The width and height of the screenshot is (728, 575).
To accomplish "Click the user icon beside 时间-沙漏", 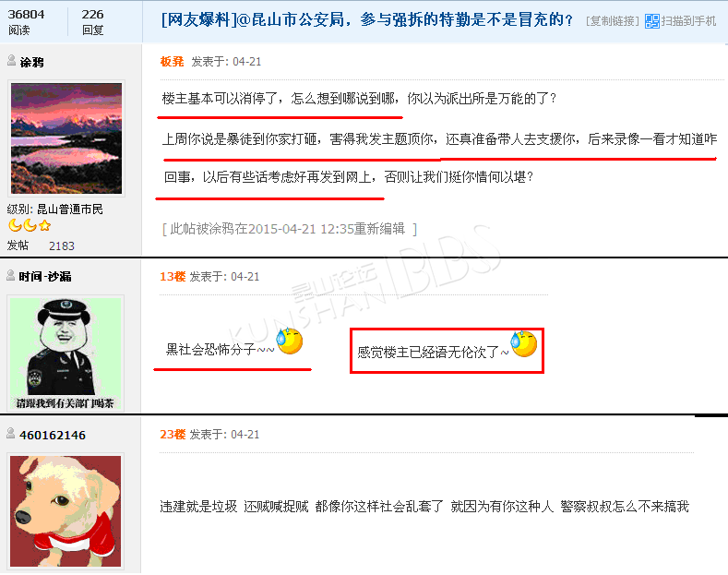I will tap(11, 275).
